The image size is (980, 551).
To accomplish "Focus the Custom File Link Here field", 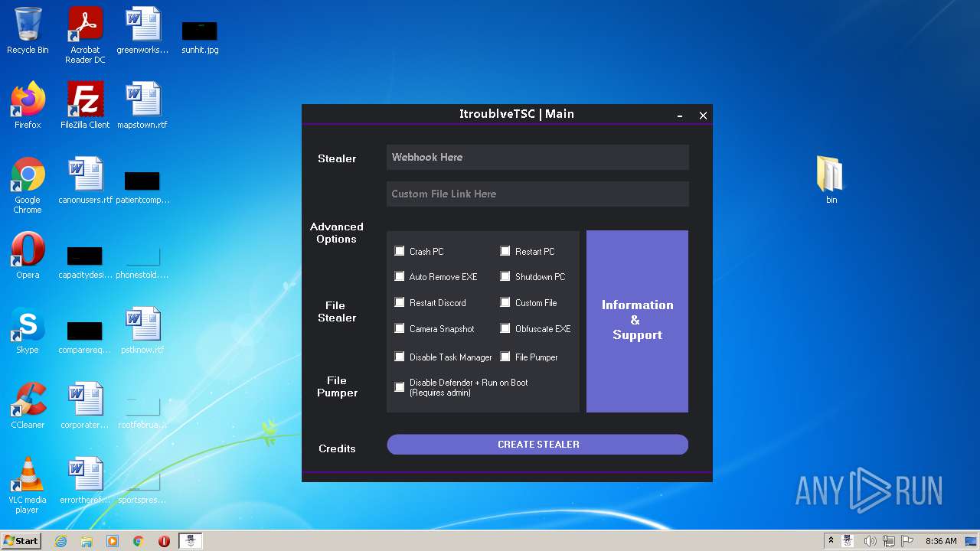I will (x=537, y=194).
